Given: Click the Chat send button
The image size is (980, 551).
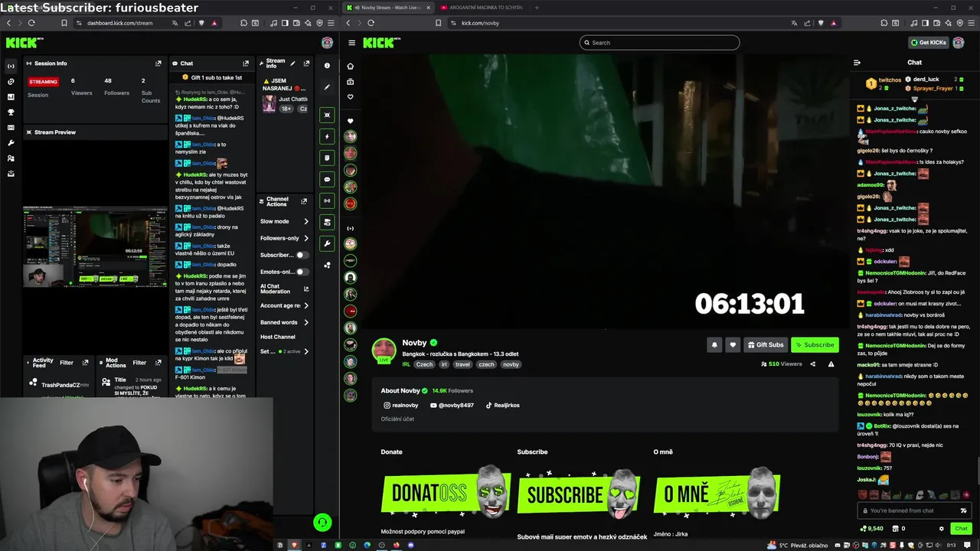Looking at the screenshot, I should 961,529.
